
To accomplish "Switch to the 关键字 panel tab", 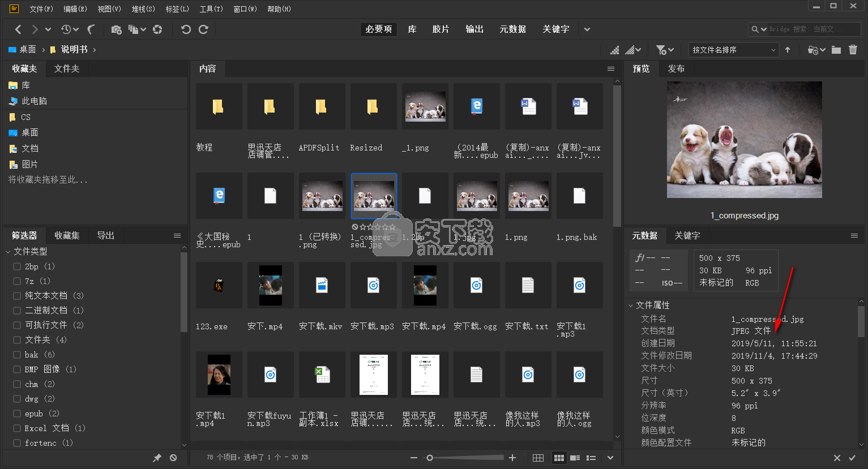I will point(687,235).
